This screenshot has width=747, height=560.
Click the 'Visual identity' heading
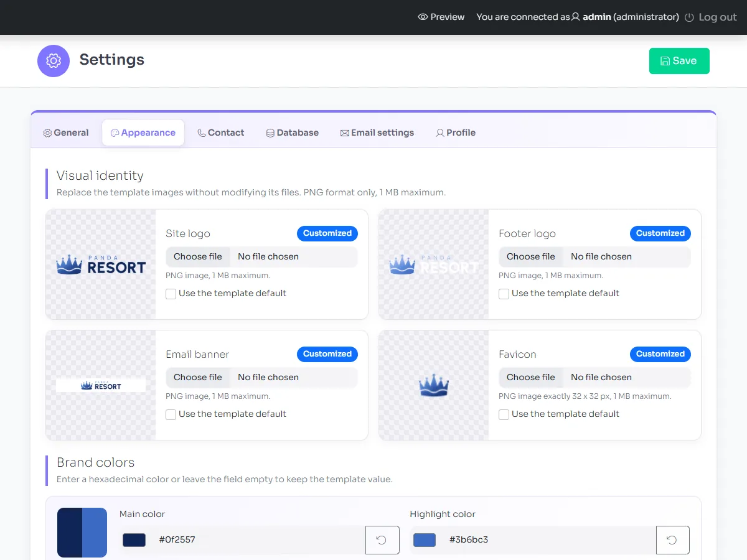pos(100,175)
